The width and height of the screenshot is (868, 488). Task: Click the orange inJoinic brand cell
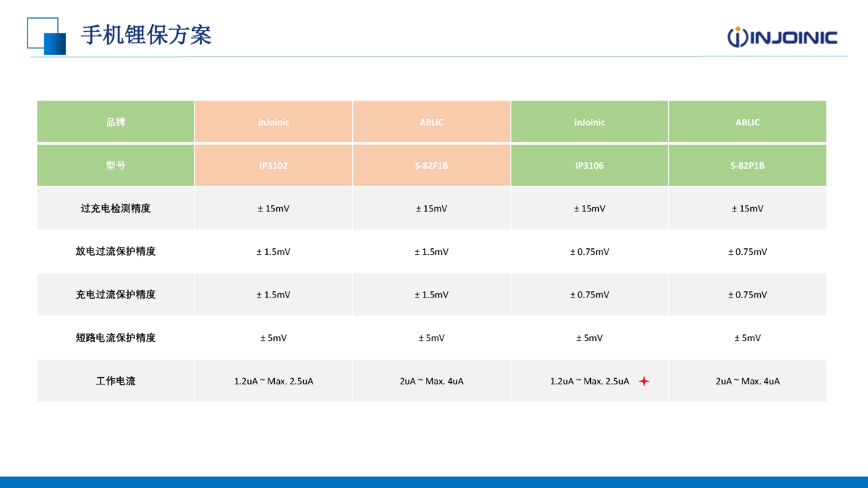pyautogui.click(x=273, y=122)
